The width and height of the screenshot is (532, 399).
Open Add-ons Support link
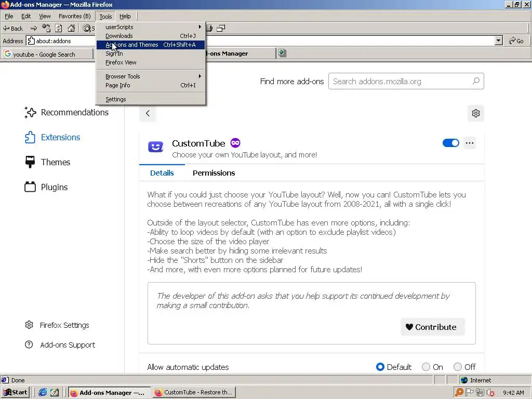(x=60, y=345)
